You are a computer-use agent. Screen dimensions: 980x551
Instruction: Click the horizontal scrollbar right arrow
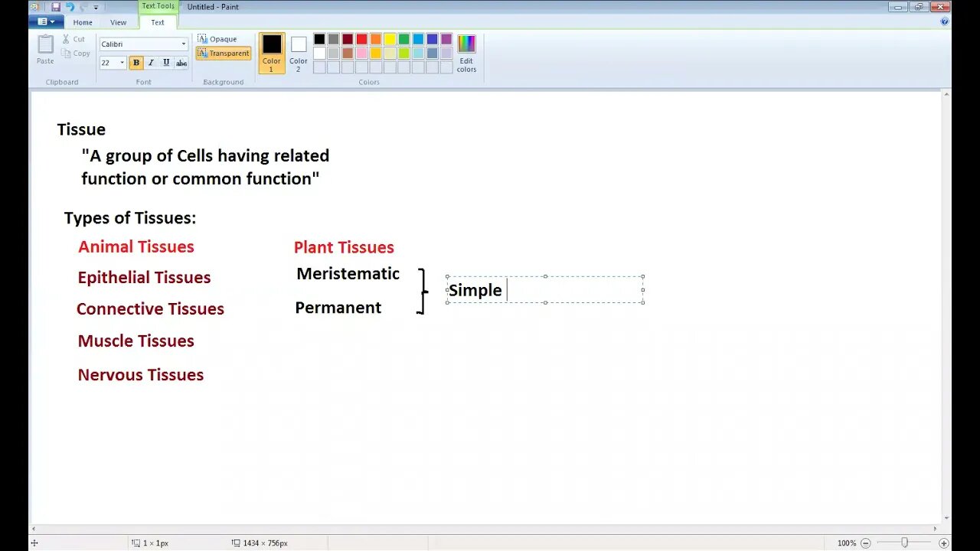click(x=935, y=528)
